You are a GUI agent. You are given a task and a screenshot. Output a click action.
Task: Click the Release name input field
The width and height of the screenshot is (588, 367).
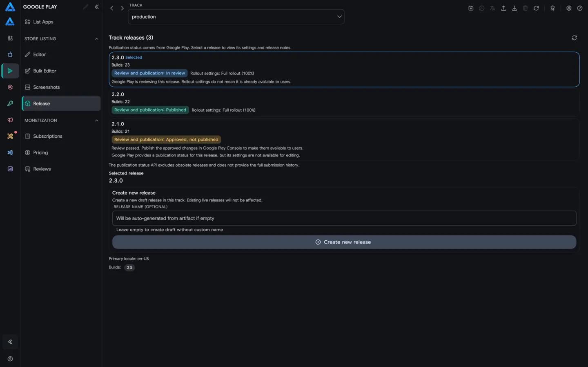(344, 218)
